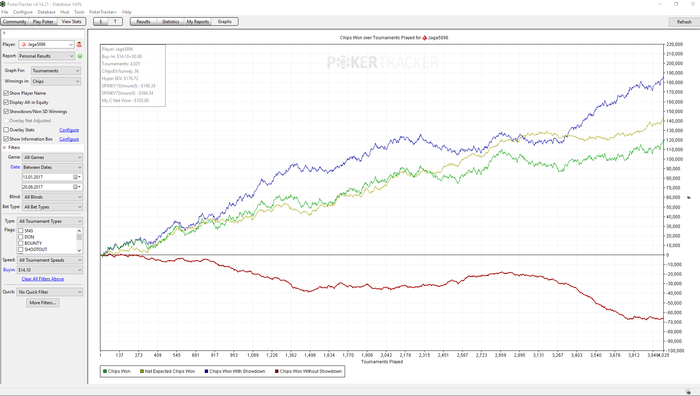Disable Display All-in Equity checkbox
This screenshot has height=396, width=700.
(x=6, y=102)
